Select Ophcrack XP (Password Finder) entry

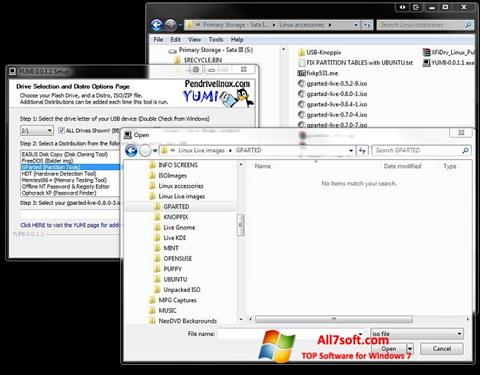(x=59, y=193)
